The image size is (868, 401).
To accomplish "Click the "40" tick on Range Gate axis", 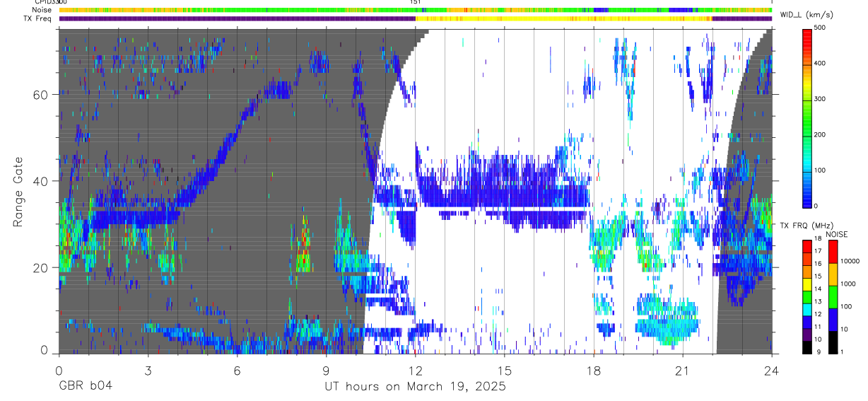I will click(41, 181).
